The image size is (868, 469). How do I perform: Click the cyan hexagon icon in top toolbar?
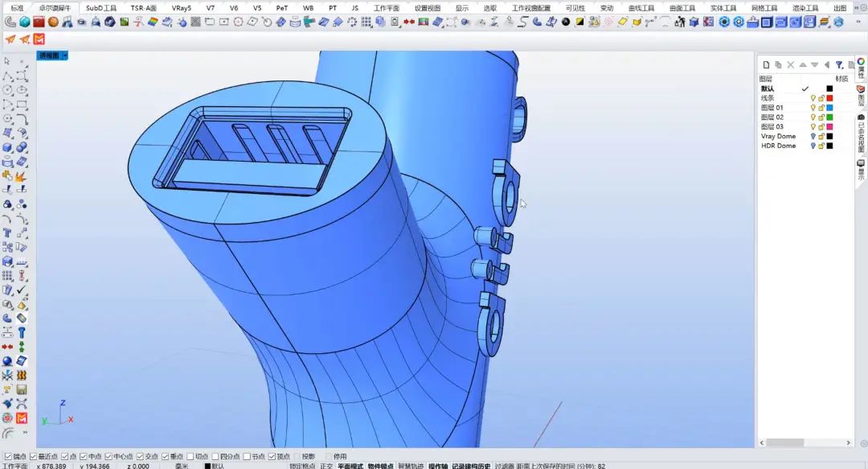[23, 22]
